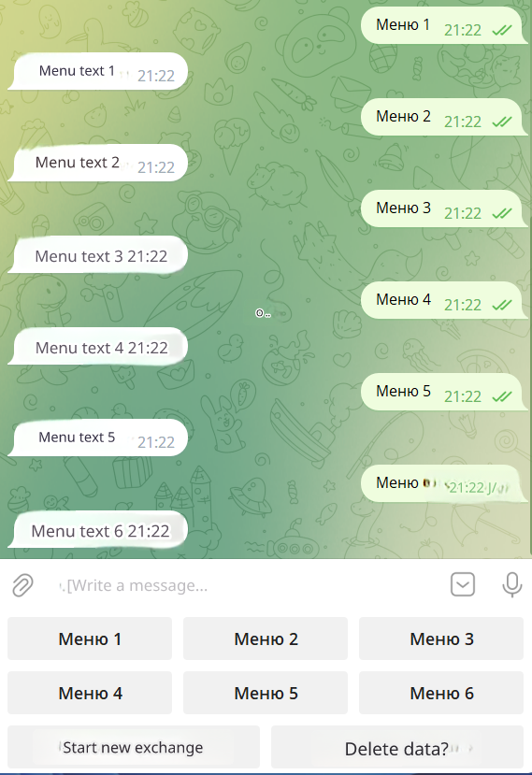Tap the Меню 3 keyboard button
The width and height of the screenshot is (532, 775).
coord(441,639)
